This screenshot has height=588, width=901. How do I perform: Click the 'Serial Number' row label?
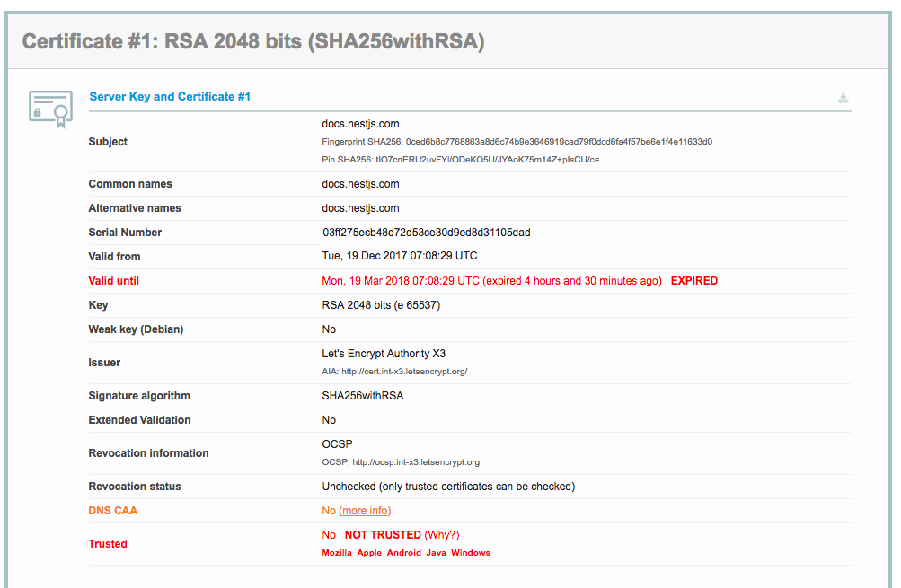pyautogui.click(x=125, y=232)
